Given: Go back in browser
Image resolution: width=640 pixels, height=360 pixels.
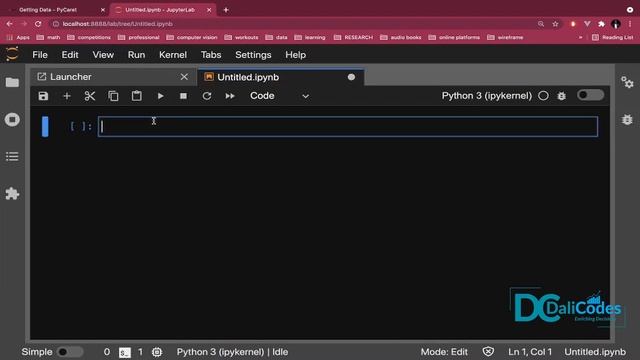Looking at the screenshot, I should click(x=9, y=24).
